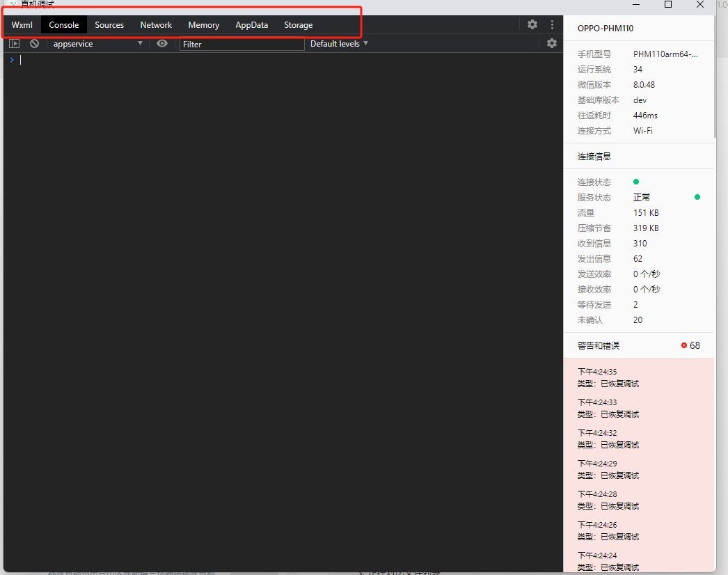Switch to the Network tab

click(156, 25)
